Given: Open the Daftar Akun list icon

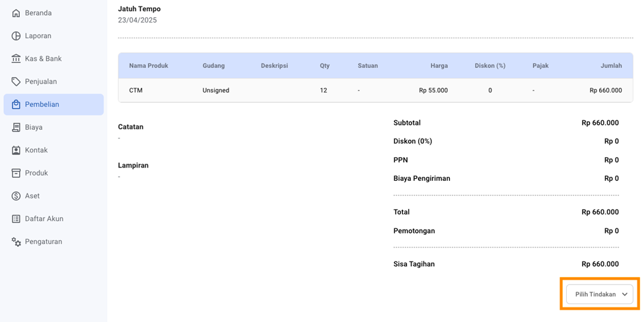Looking at the screenshot, I should (17, 218).
